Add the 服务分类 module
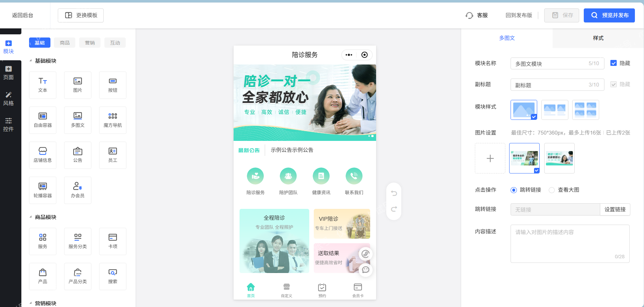Viewport: 644px width, 307px height. (x=78, y=241)
